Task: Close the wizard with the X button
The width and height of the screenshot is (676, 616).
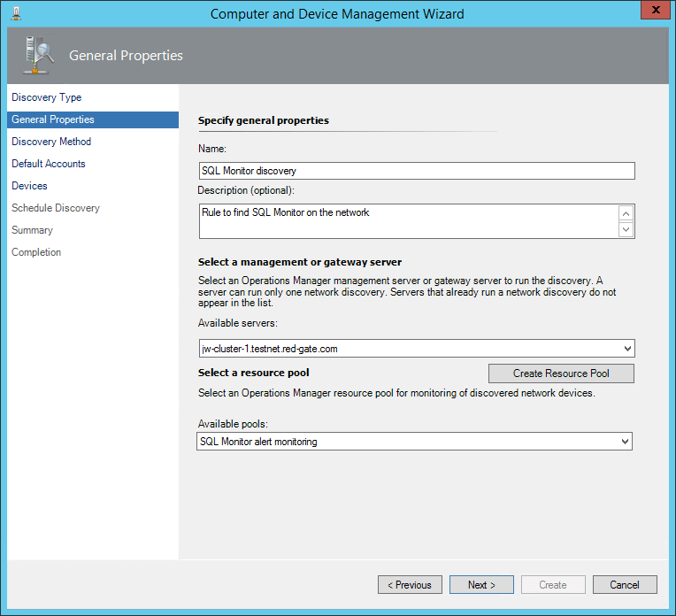Action: click(x=656, y=10)
